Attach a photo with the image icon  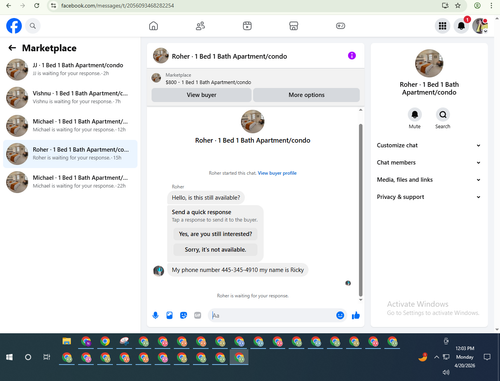click(x=169, y=315)
